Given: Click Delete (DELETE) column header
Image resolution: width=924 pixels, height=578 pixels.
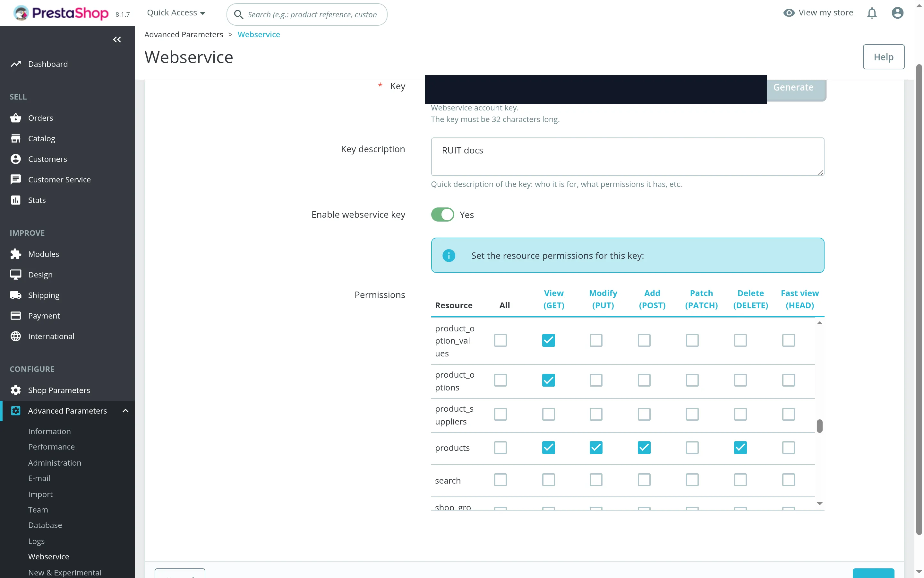Looking at the screenshot, I should pos(750,299).
